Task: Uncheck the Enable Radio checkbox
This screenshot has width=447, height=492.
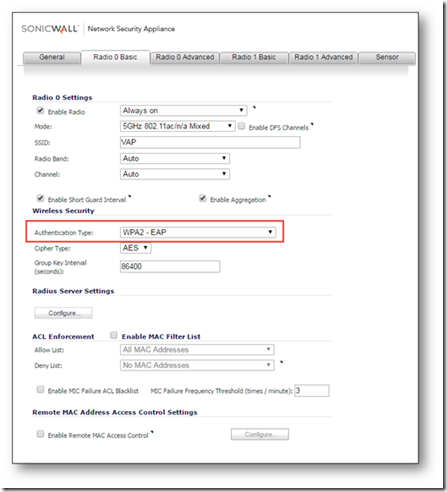Action: click(x=40, y=110)
